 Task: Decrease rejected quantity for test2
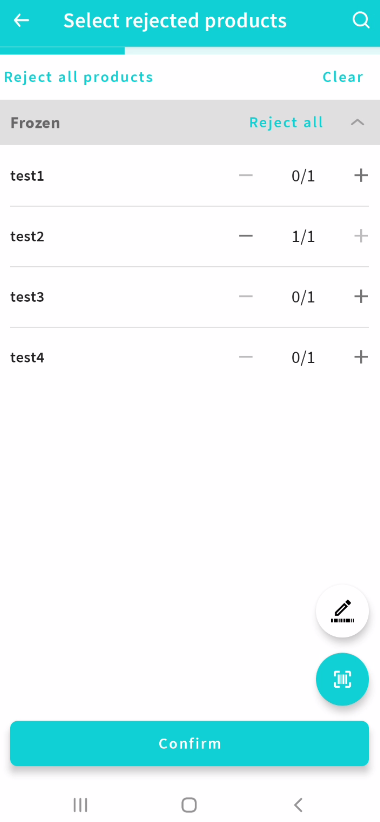click(245, 236)
